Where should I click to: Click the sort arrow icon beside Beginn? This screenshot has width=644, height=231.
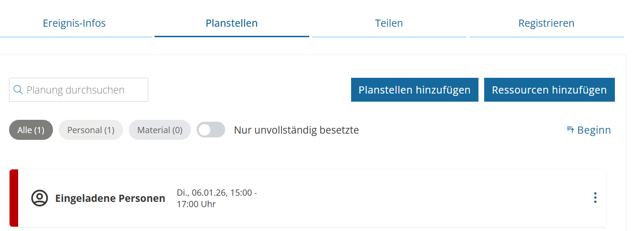pyautogui.click(x=570, y=130)
